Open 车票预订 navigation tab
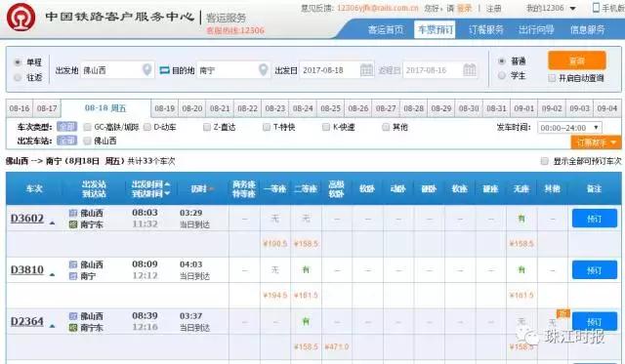 click(x=436, y=29)
